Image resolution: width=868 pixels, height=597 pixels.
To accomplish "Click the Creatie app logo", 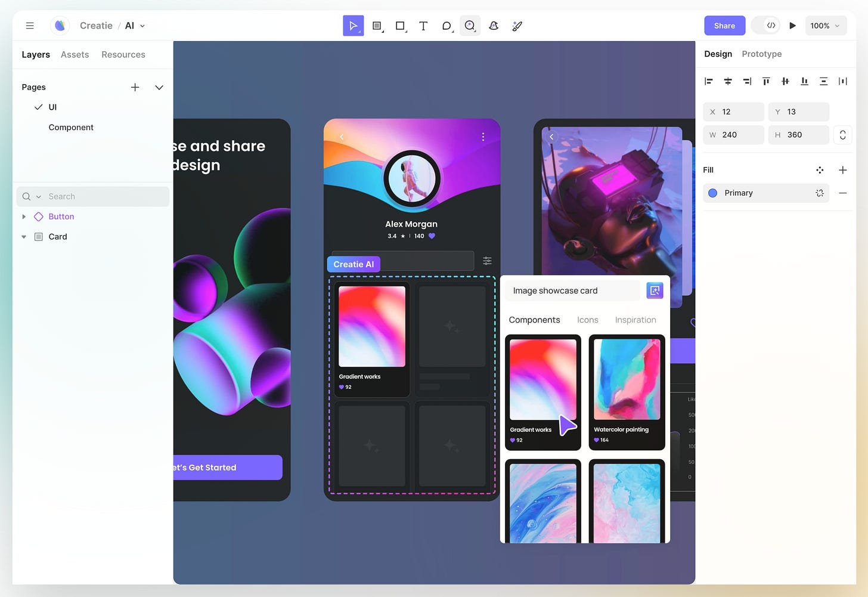I will click(x=60, y=26).
